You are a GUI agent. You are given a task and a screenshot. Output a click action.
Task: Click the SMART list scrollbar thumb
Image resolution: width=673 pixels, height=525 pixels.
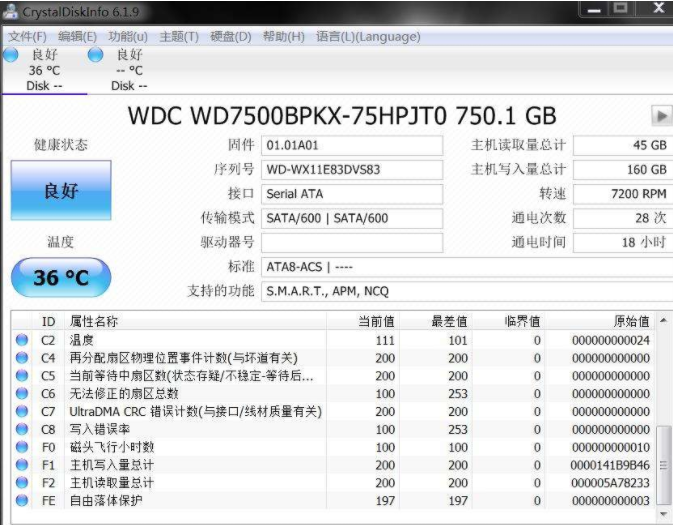664,465
